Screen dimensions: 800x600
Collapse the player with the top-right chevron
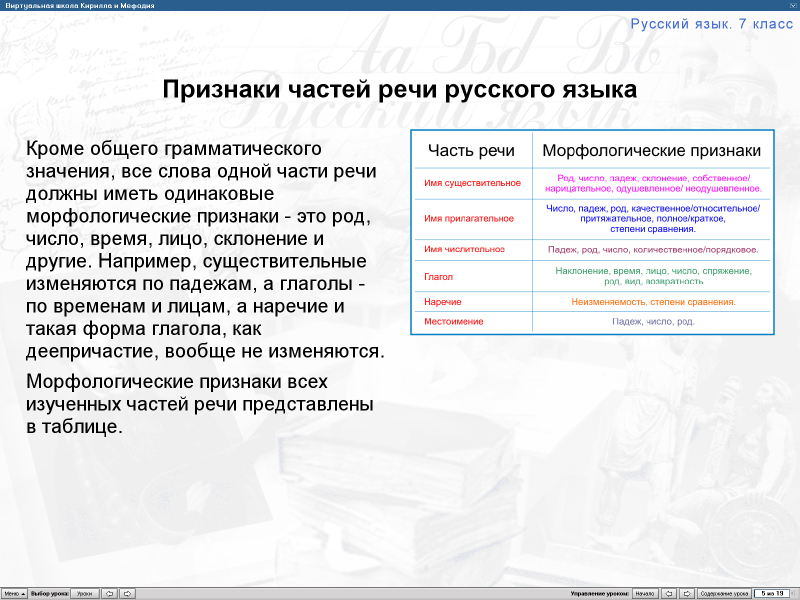[793, 5]
